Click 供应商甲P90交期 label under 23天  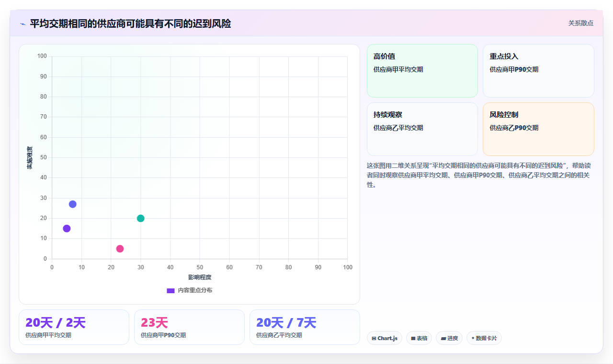163,335
